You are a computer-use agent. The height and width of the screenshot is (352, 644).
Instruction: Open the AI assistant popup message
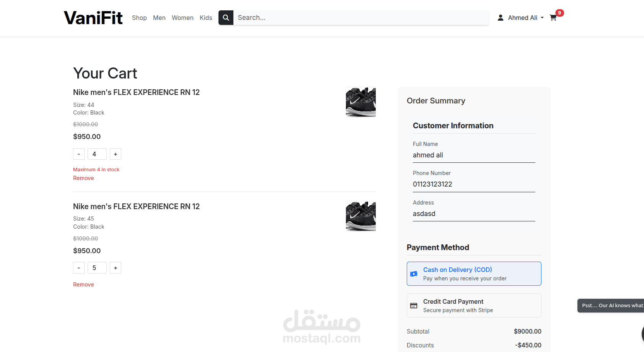(611, 306)
